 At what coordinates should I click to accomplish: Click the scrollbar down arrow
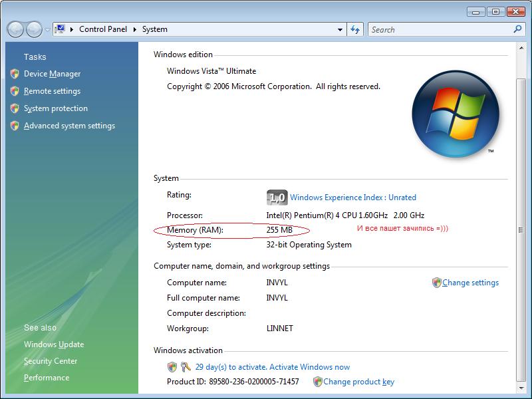pos(521,388)
